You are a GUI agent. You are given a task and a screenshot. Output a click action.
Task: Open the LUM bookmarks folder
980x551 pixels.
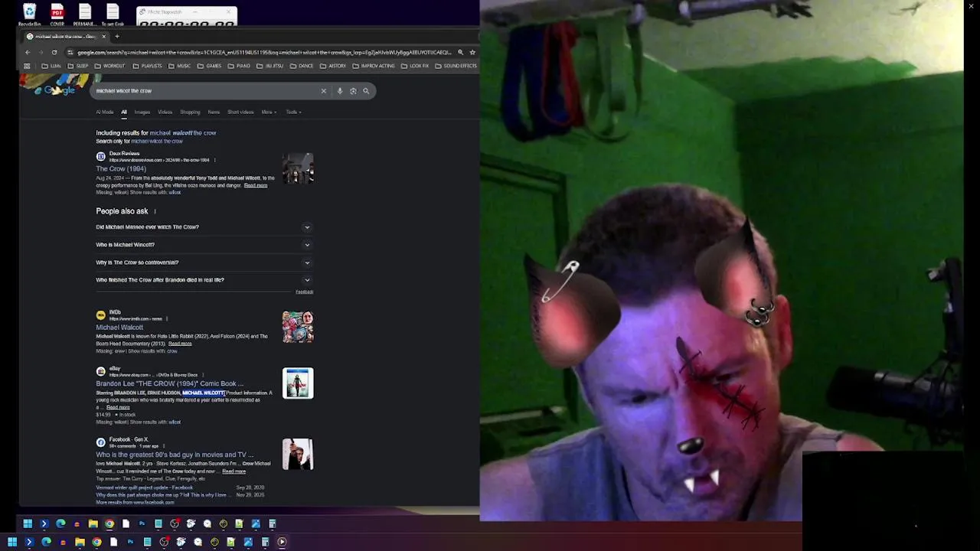coord(51,66)
